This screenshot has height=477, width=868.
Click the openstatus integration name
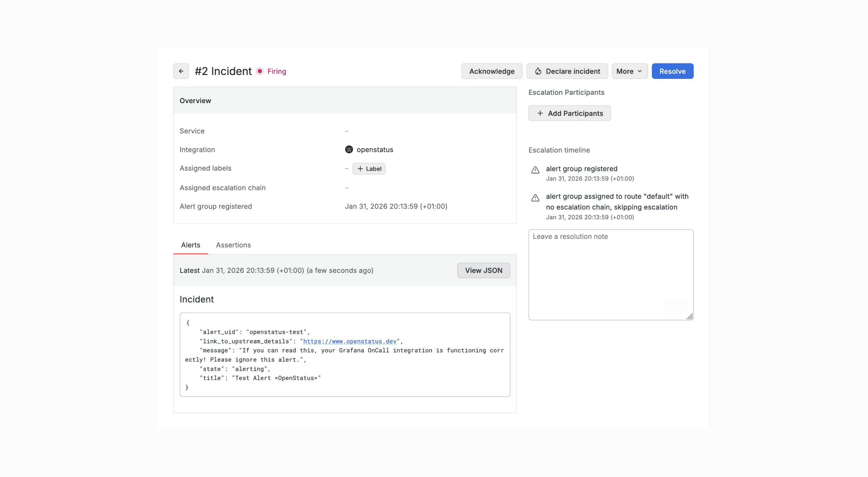pyautogui.click(x=375, y=149)
